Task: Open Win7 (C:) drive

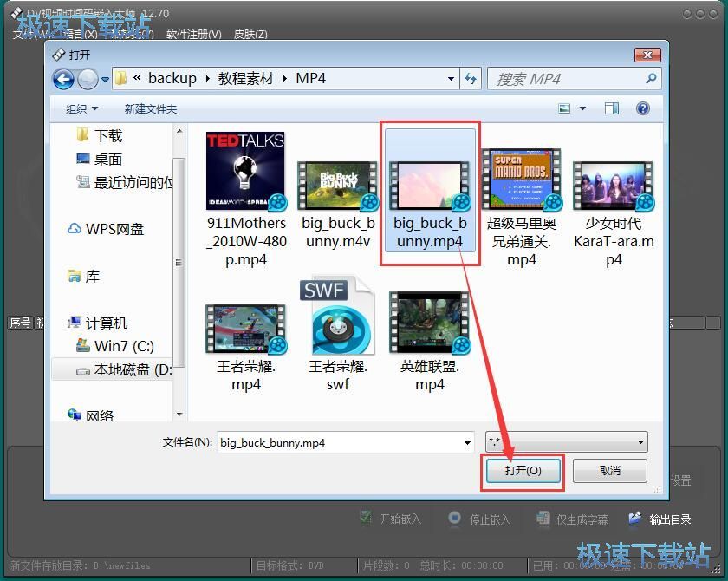Action: coord(114,345)
